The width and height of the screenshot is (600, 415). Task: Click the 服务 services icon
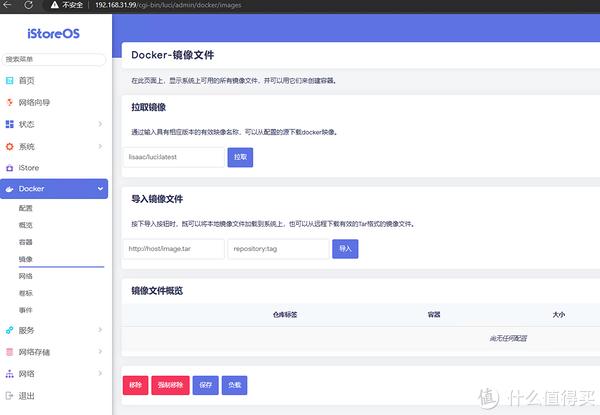click(10, 330)
